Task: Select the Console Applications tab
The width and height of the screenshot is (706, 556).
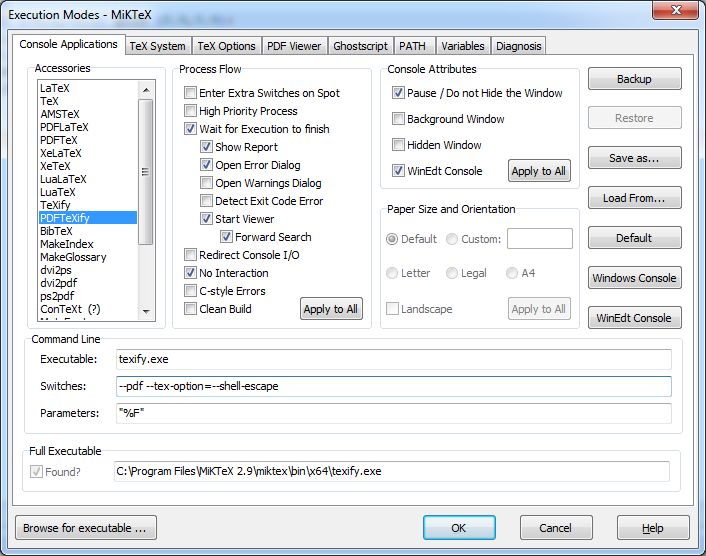Action: 68,44
